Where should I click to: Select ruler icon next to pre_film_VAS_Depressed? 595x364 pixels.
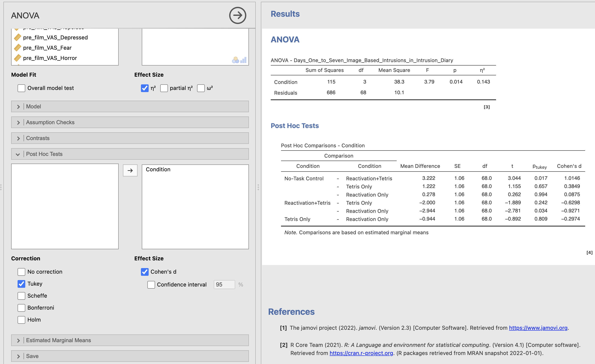coord(17,37)
